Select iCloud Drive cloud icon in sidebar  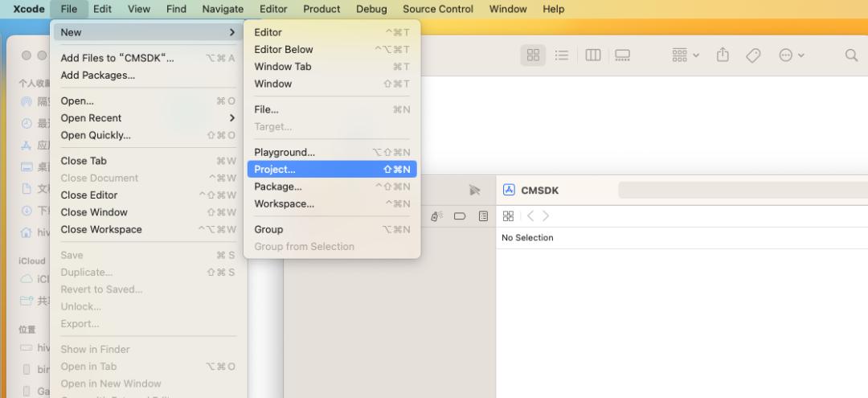point(27,279)
